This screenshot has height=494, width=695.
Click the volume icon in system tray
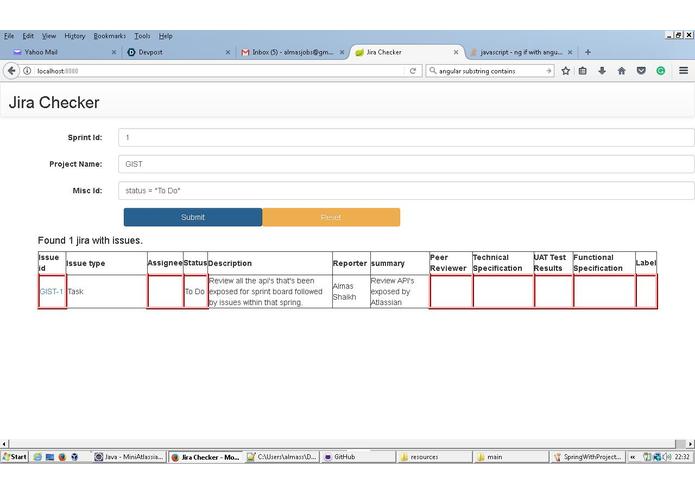pyautogui.click(x=667, y=457)
